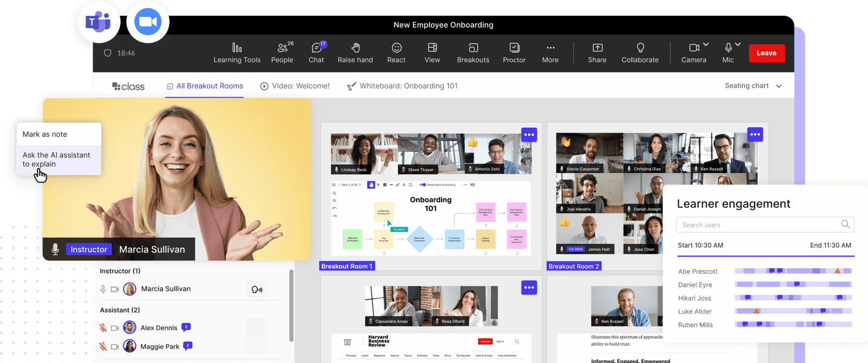
Task: Click the Raise hand icon
Action: pyautogui.click(x=355, y=48)
